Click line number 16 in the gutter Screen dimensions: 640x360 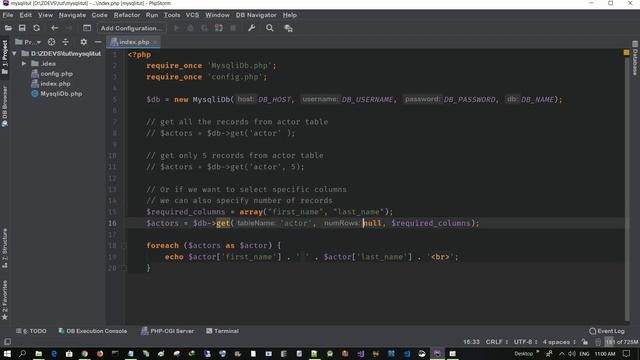coord(112,223)
